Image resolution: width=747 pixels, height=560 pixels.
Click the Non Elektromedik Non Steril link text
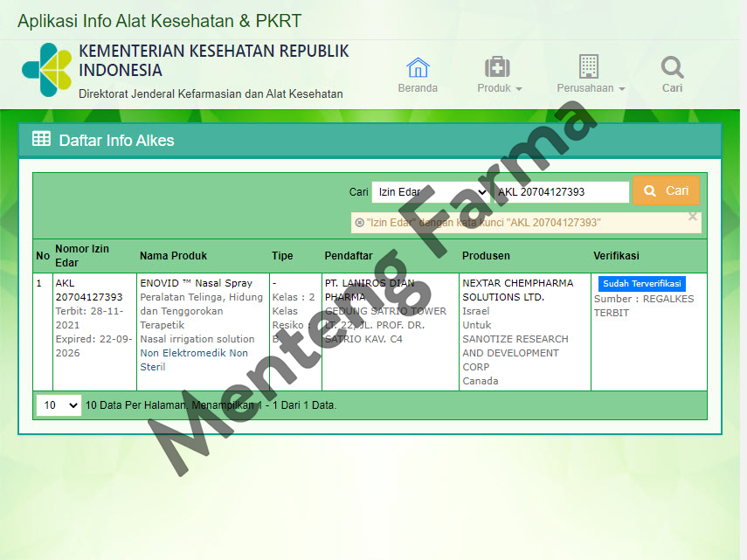(194, 360)
